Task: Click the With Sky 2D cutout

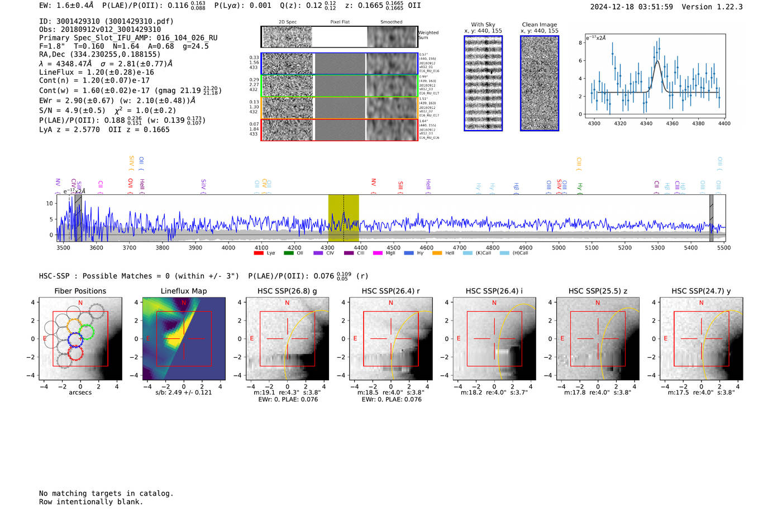Action: [x=483, y=83]
